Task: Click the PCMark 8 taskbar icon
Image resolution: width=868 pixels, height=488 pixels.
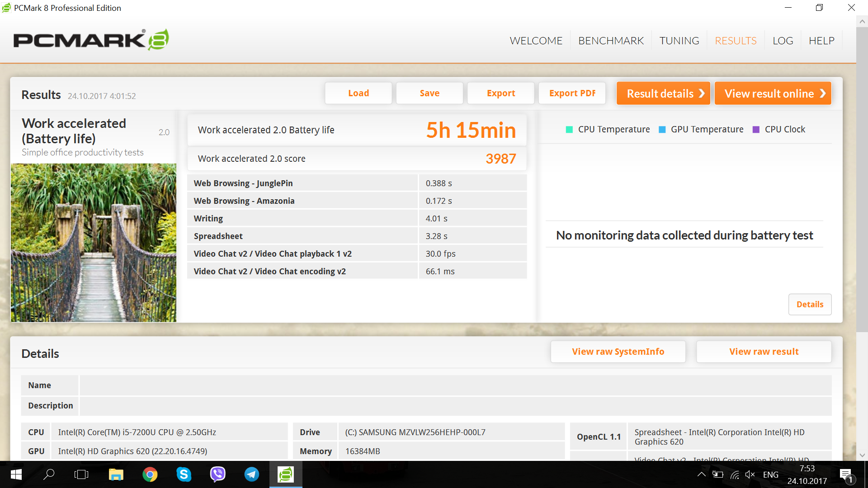Action: coord(286,474)
